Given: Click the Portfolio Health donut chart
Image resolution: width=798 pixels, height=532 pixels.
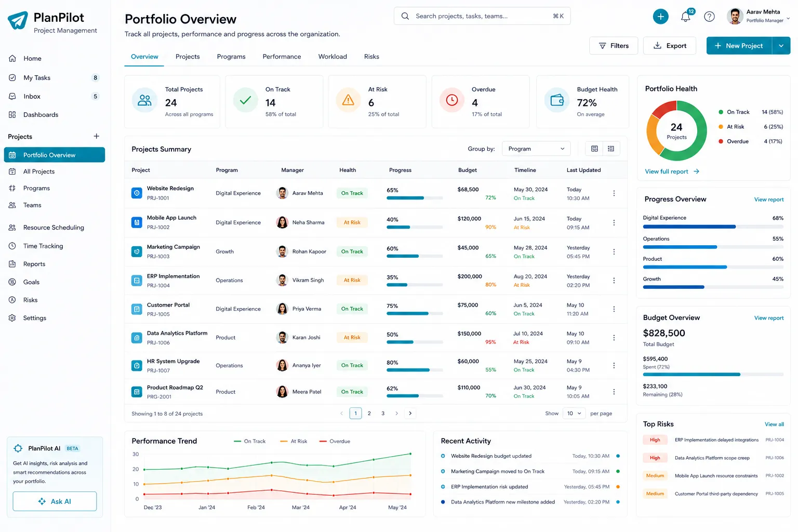Looking at the screenshot, I should coord(676,130).
